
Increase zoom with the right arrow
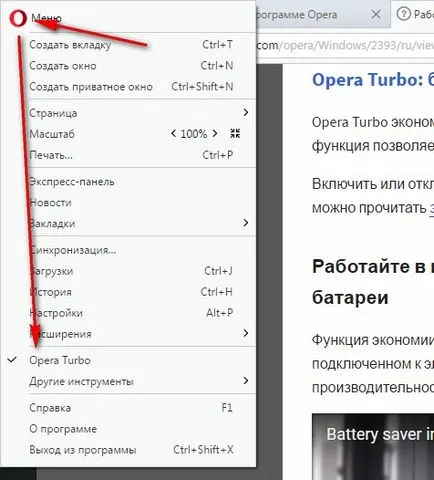[215, 134]
